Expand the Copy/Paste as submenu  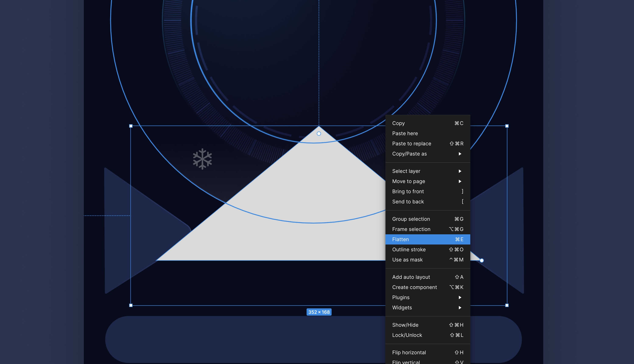click(410, 154)
